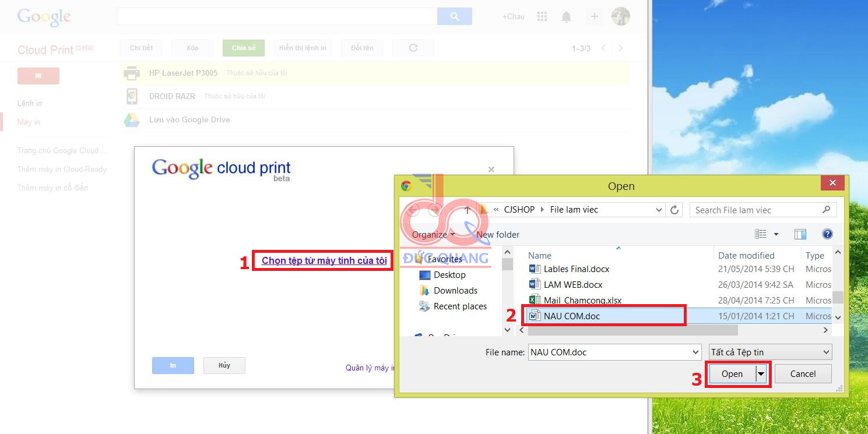This screenshot has width=868, height=434.
Task: Select Lưu vào Google Drive printer row
Action: pyautogui.click(x=375, y=119)
